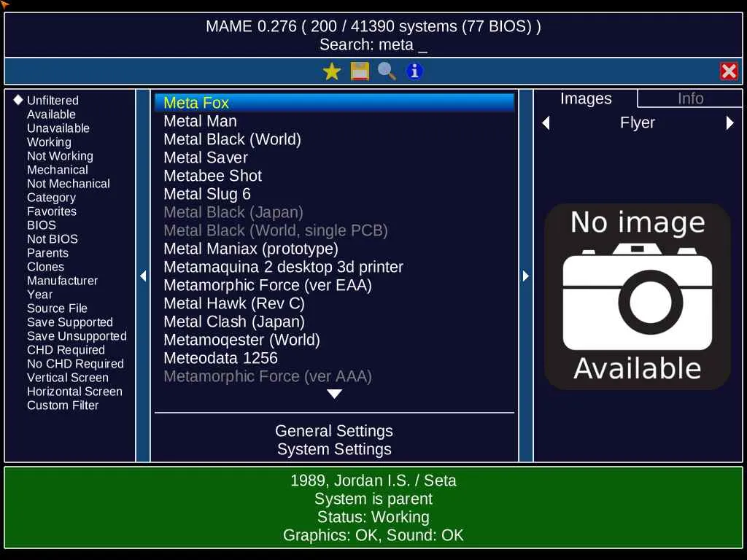Click the Search: meta field
Viewport: 747px width, 560px height.
click(x=373, y=44)
